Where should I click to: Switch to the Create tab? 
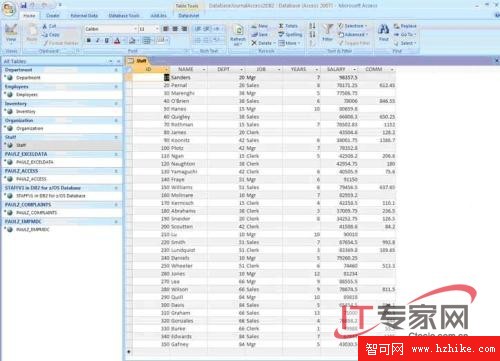[x=53, y=15]
